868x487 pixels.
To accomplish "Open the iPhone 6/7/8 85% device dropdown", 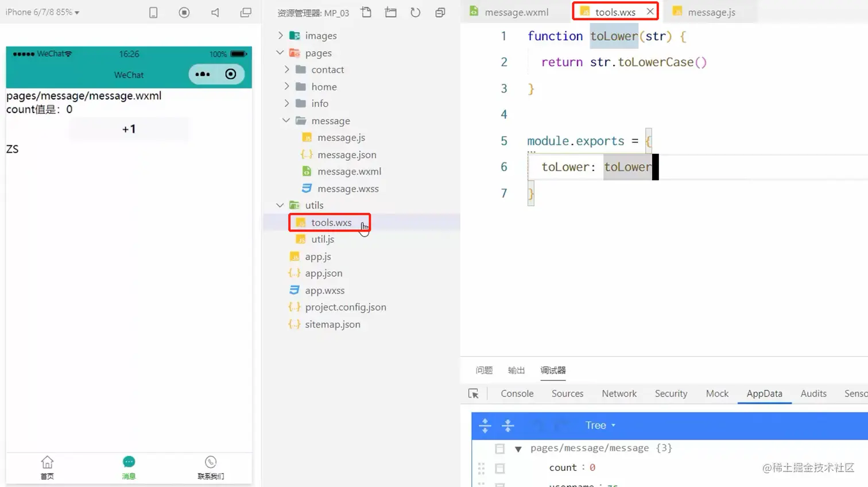I will pos(42,12).
